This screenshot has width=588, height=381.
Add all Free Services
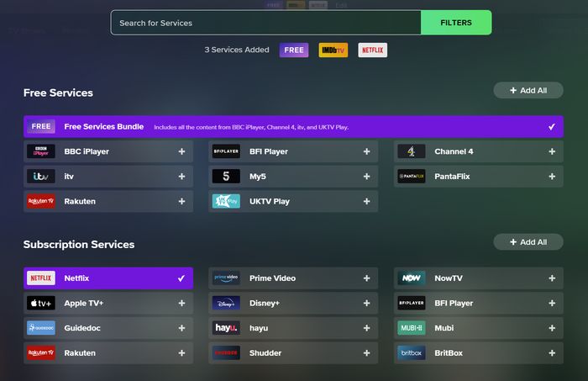point(528,91)
